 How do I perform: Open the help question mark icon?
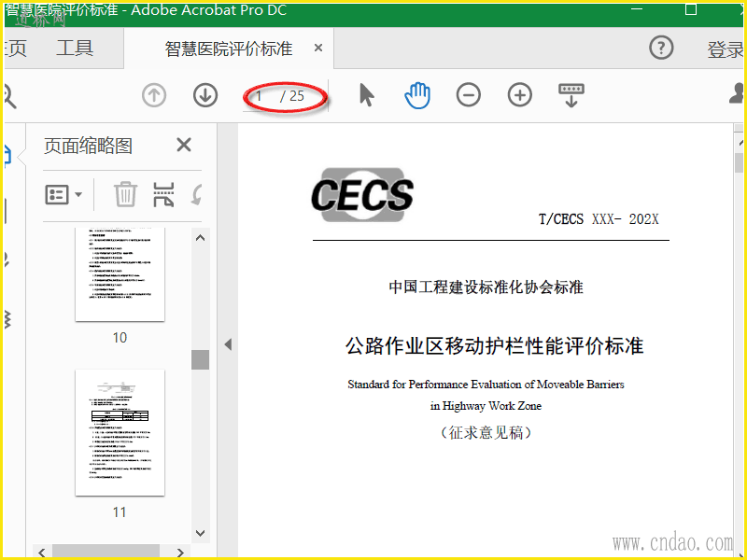coord(661,48)
